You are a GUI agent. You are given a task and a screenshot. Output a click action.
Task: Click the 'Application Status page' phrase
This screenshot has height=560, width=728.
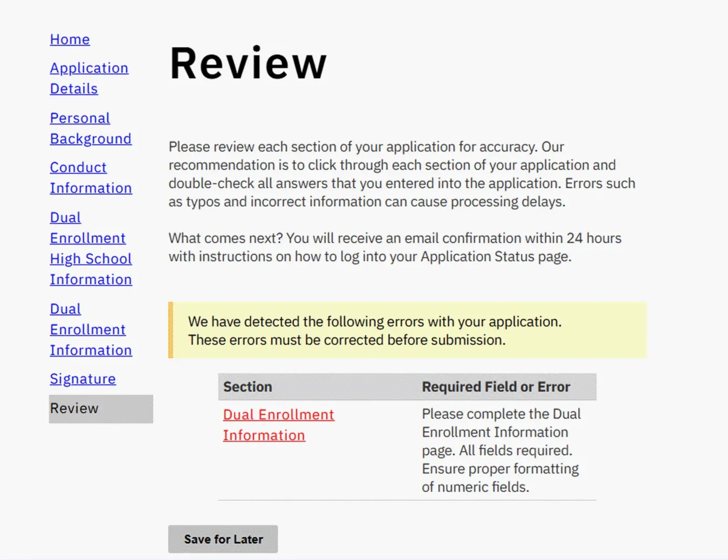coord(495,256)
